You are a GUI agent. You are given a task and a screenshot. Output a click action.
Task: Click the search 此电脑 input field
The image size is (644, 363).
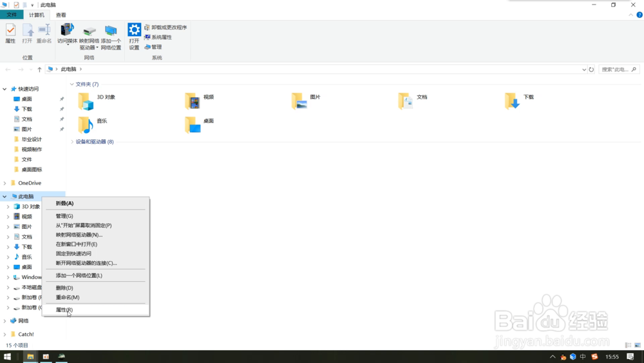[618, 70]
